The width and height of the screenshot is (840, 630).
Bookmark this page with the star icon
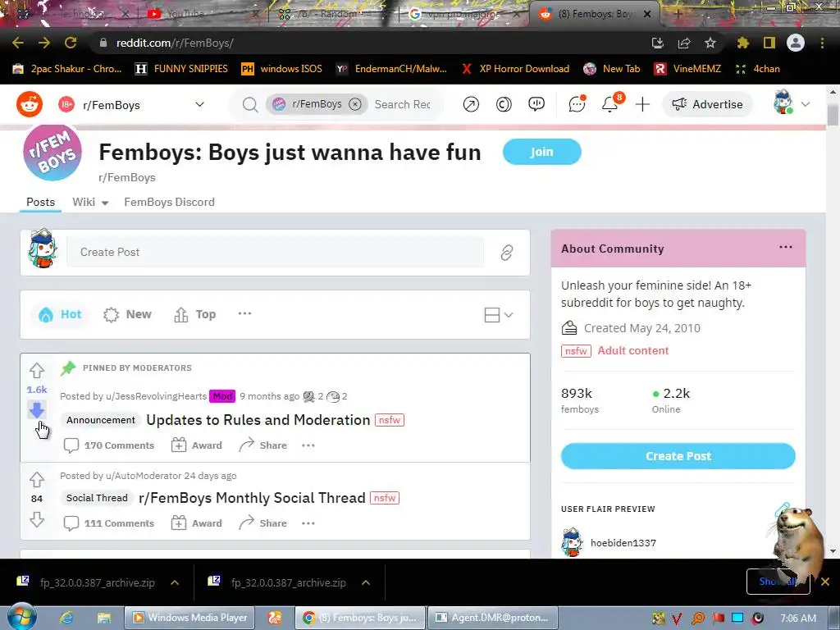(x=710, y=43)
